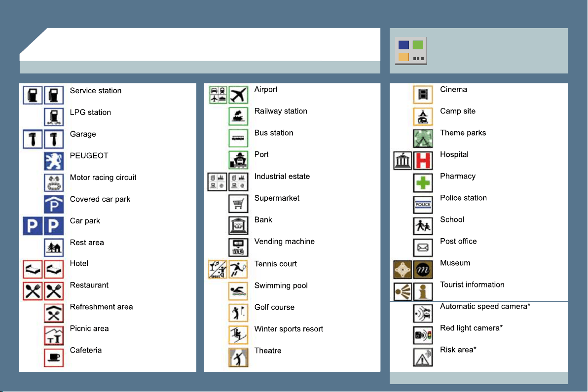The height and width of the screenshot is (392, 588).
Task: Click the 'Automatic speed camera*' label
Action: pyautogui.click(x=485, y=307)
